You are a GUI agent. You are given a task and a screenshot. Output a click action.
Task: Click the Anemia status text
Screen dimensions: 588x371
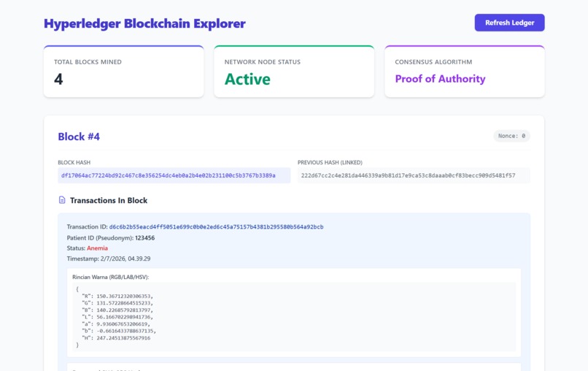click(97, 248)
